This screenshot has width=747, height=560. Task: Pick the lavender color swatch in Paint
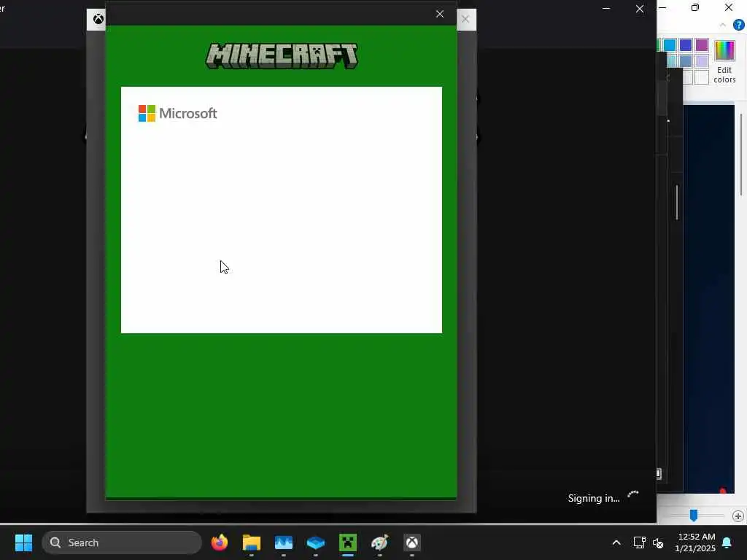(702, 61)
